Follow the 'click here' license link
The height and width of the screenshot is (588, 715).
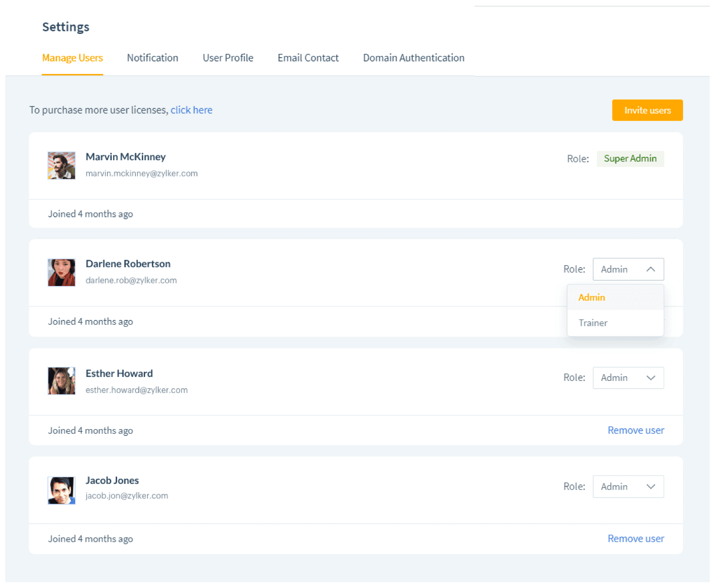click(x=192, y=110)
